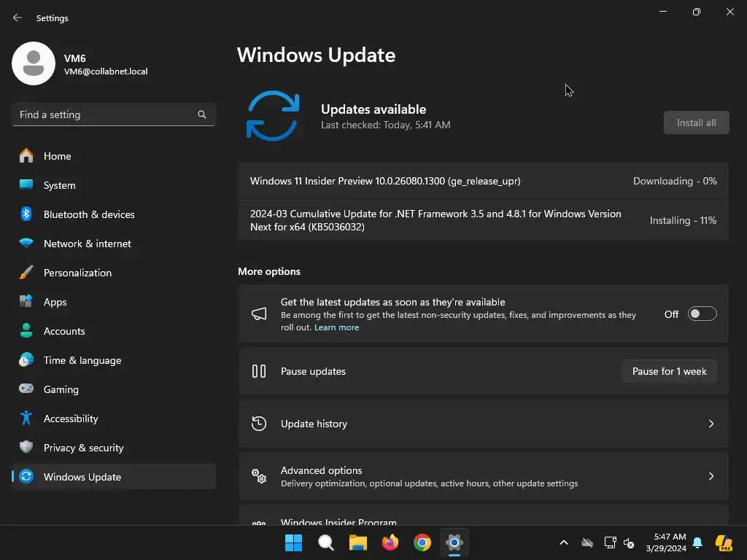
Task: Select Accessibility in the sidebar
Action: (x=113, y=418)
